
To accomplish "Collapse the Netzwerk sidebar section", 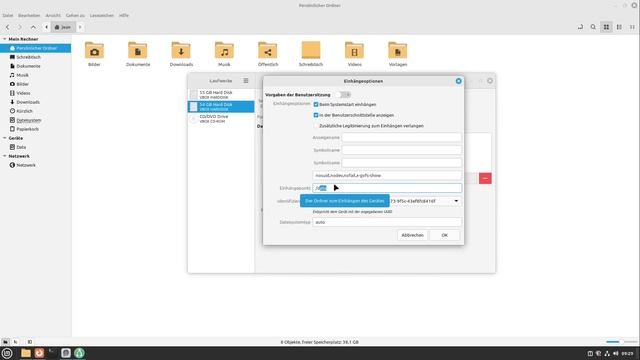I will (x=4, y=156).
